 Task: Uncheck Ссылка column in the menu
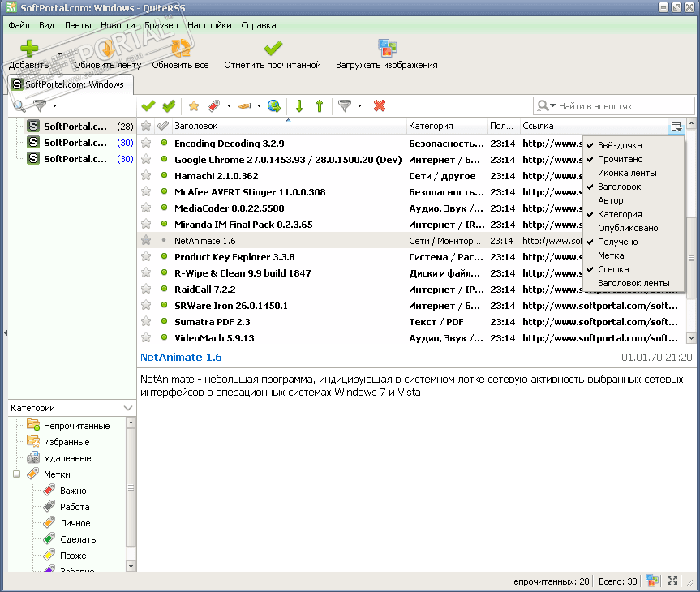(x=634, y=269)
